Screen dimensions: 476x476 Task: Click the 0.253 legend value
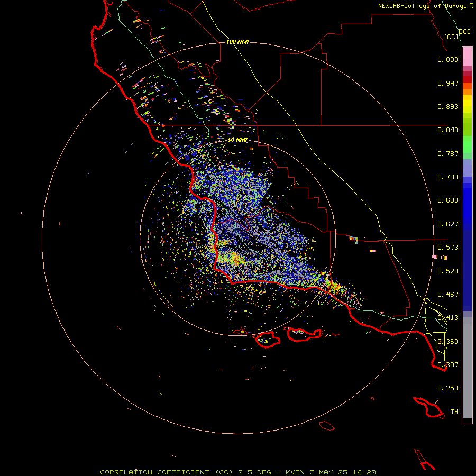tap(448, 388)
